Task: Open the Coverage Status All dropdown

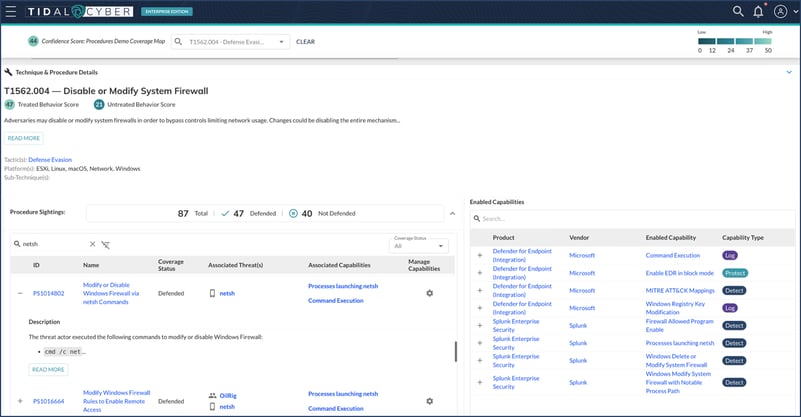Action: point(419,246)
